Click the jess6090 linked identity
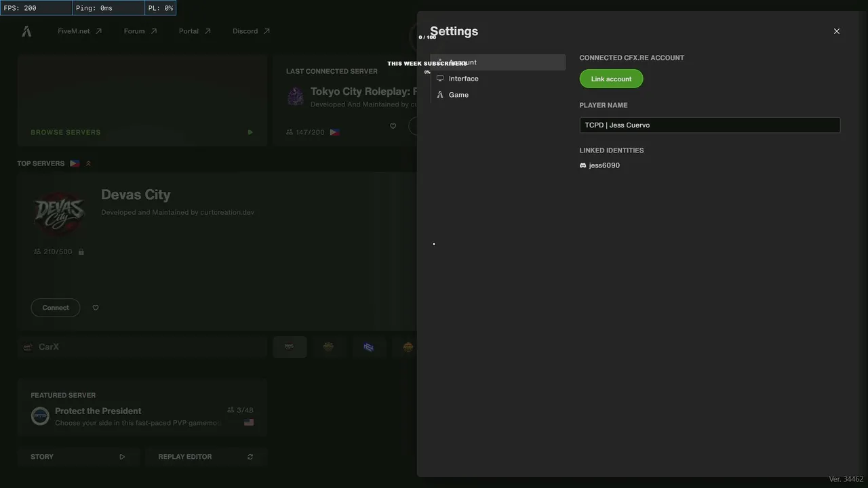The height and width of the screenshot is (488, 868). click(604, 165)
